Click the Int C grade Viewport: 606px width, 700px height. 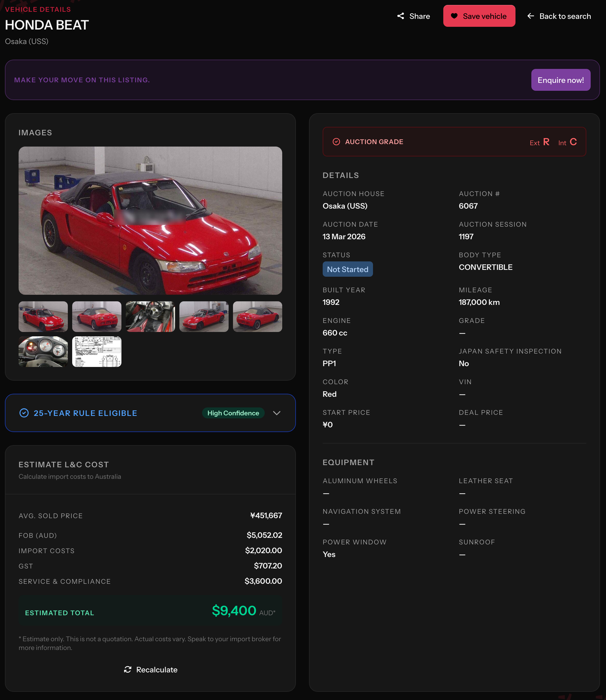point(567,142)
